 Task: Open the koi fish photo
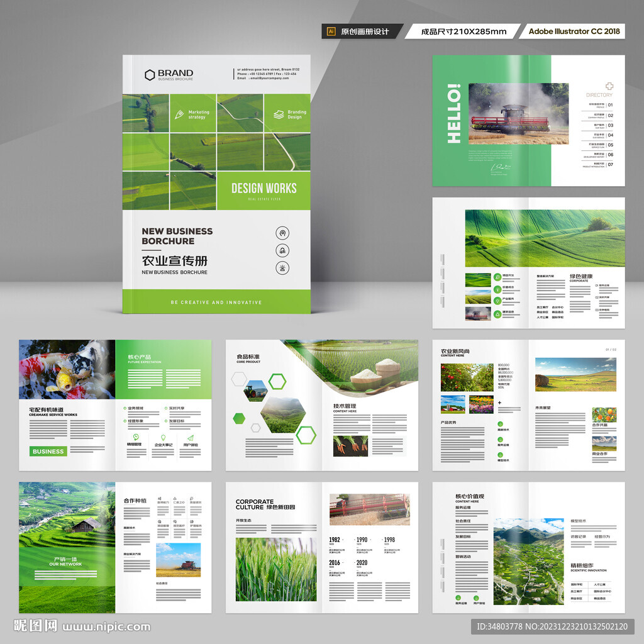click(x=67, y=369)
